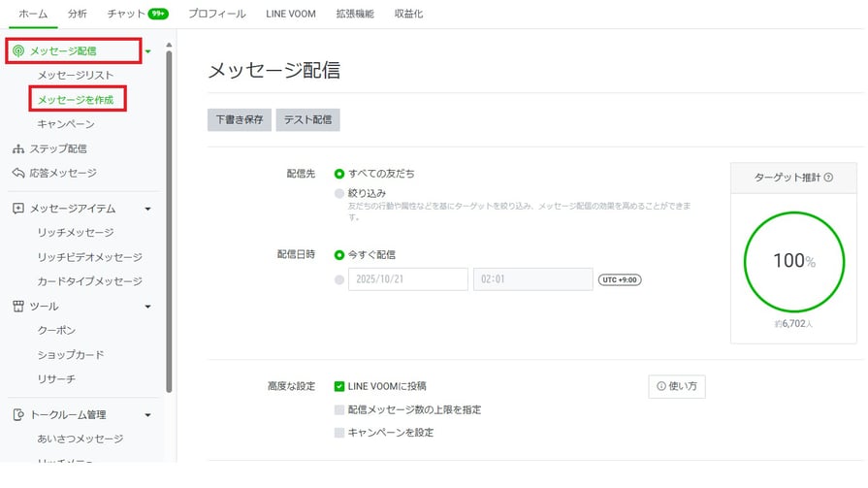
Task: Click the 下書き保存 button
Action: pos(240,119)
